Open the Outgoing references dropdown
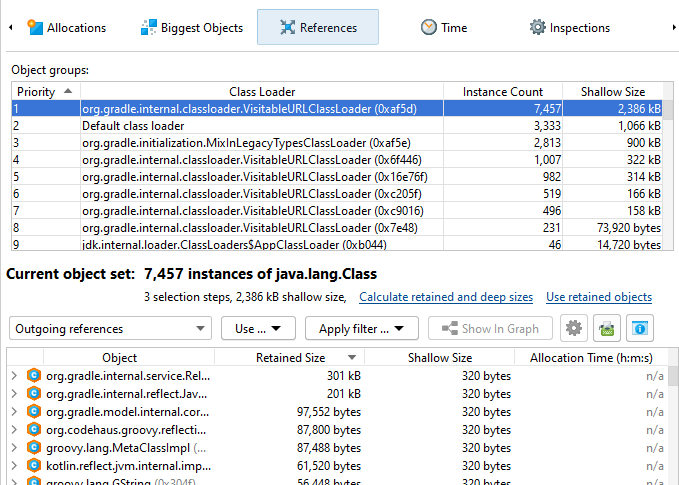Image resolution: width=679 pixels, height=485 pixels. tap(110, 329)
